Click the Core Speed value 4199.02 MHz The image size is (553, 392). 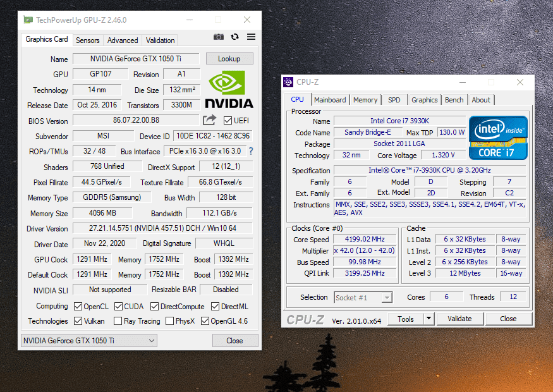pos(365,239)
